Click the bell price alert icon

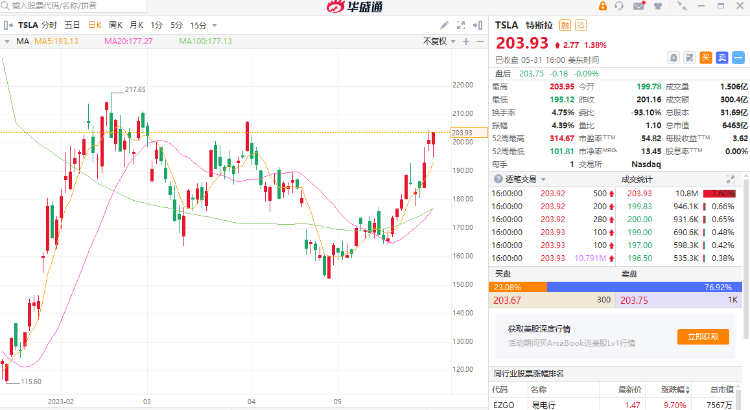(673, 58)
